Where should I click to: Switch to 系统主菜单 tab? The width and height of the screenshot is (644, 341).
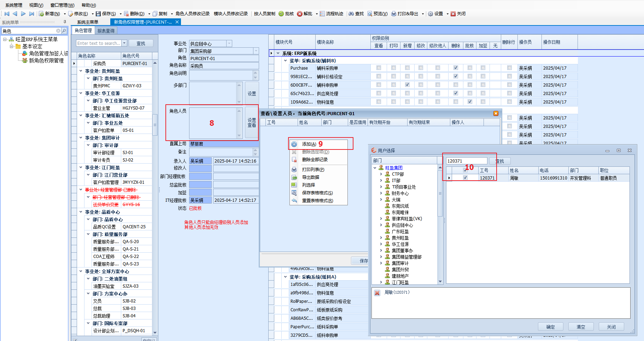tap(88, 22)
